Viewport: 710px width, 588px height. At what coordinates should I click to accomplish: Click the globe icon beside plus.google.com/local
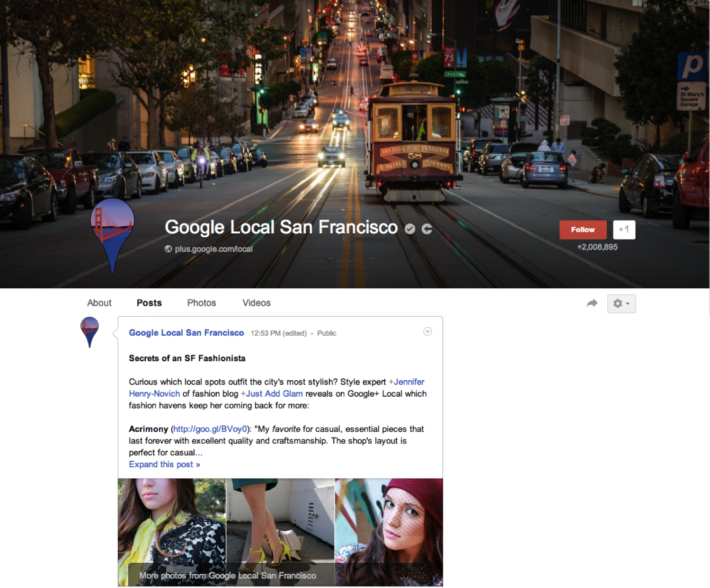click(168, 249)
